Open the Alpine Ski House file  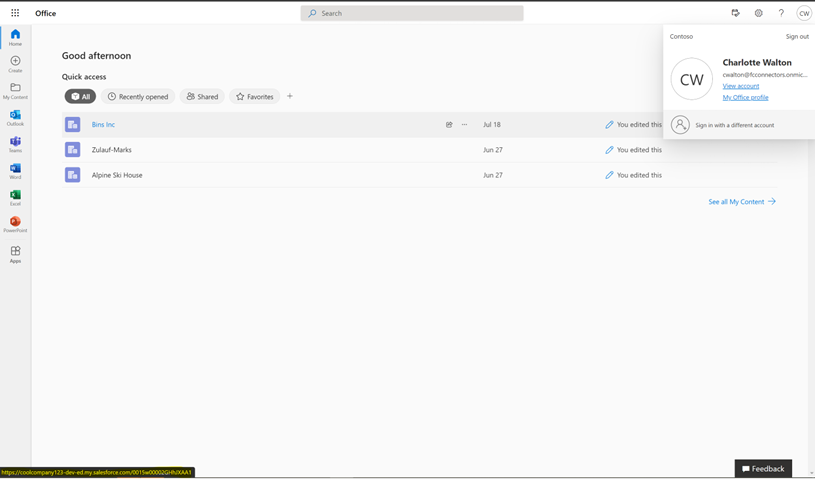point(117,175)
